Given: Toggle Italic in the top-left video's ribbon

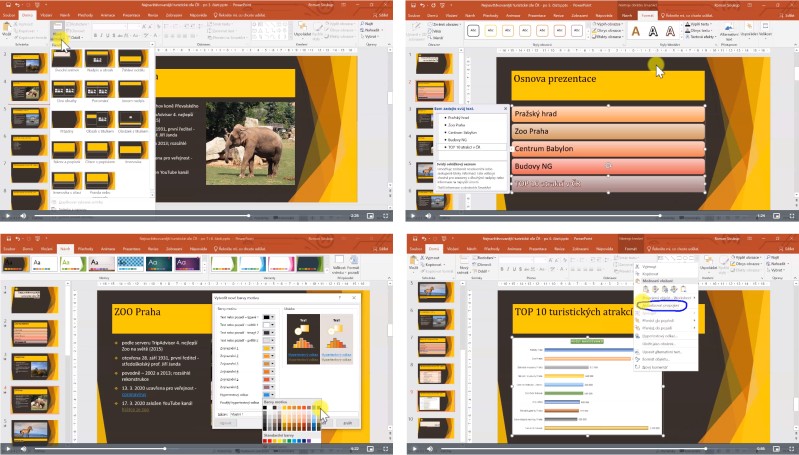Looking at the screenshot, I should (101, 36).
